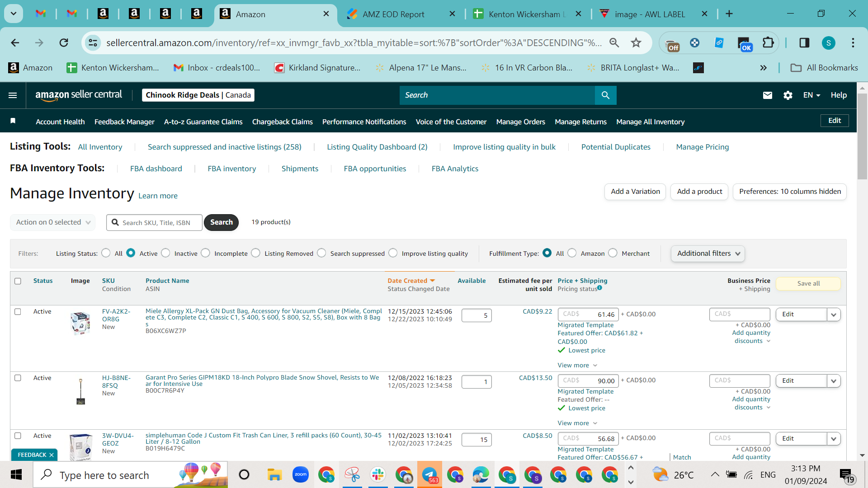Viewport: 868px width, 488px height.
Task: Expand View more for the Miele row
Action: pyautogui.click(x=577, y=365)
